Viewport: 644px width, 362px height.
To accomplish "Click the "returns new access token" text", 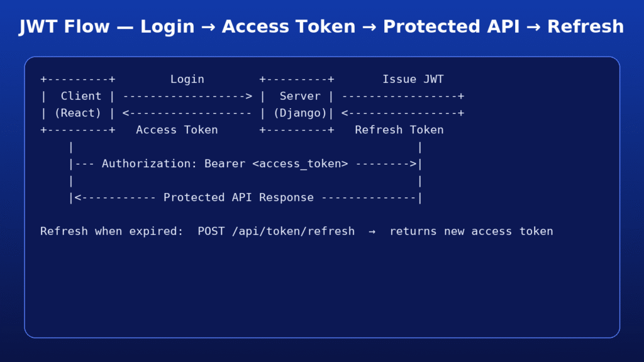I will click(x=471, y=231).
